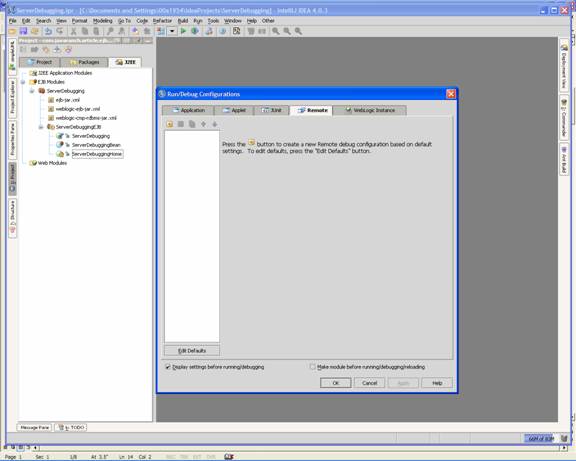The image size is (576, 461).
Task: Select the Web Modules tree node
Action: coord(53,163)
